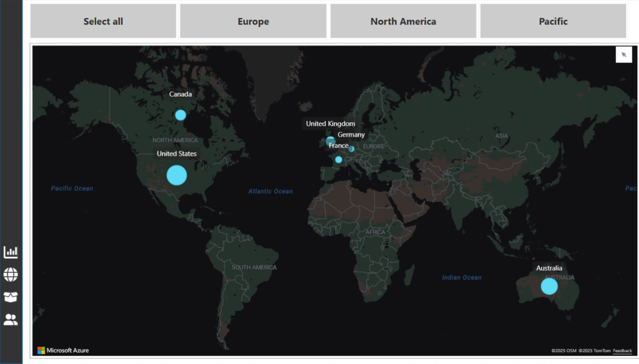The width and height of the screenshot is (639, 364).
Task: Click the map selection cursor tool
Action: tap(623, 55)
